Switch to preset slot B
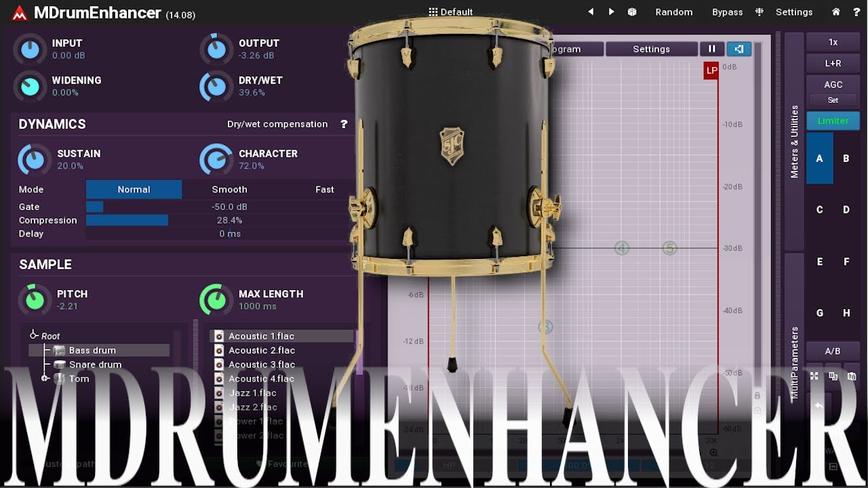The height and width of the screenshot is (488, 868). click(x=846, y=159)
